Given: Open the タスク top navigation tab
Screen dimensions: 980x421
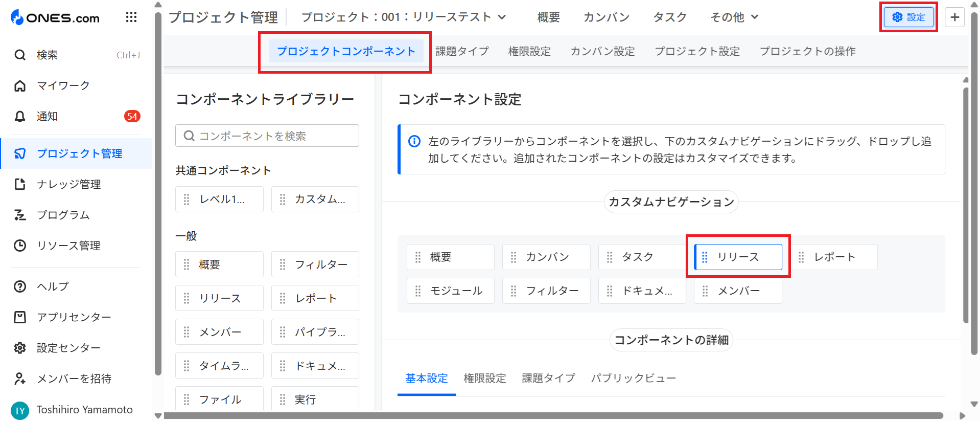Looking at the screenshot, I should click(x=670, y=17).
